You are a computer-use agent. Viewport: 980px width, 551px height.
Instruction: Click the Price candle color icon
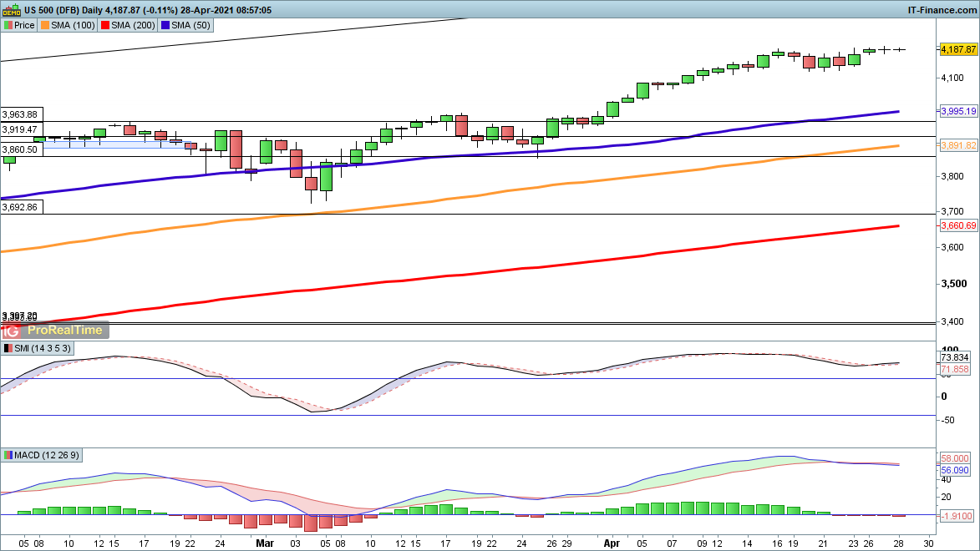tap(8, 25)
